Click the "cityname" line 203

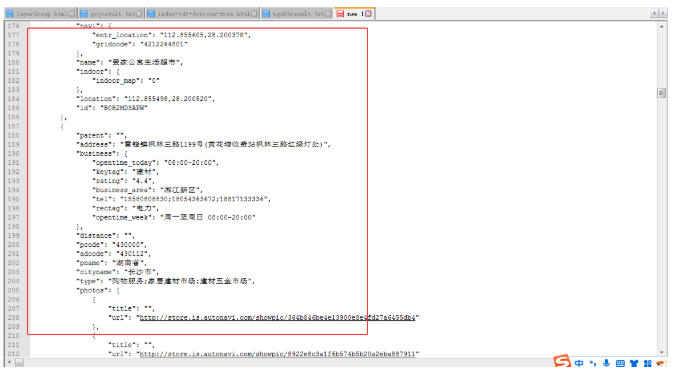[x=118, y=272]
